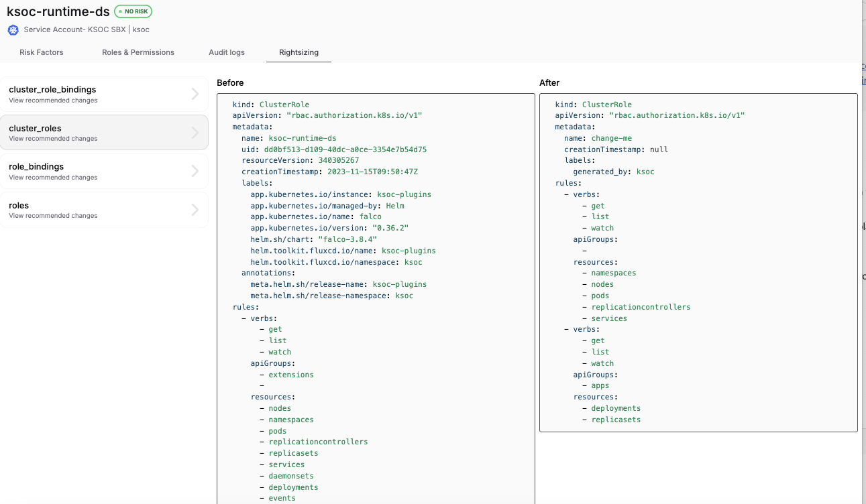Click creationTimestamp value 2023-11-15T09:50:47Z
The image size is (866, 504).
(x=372, y=172)
